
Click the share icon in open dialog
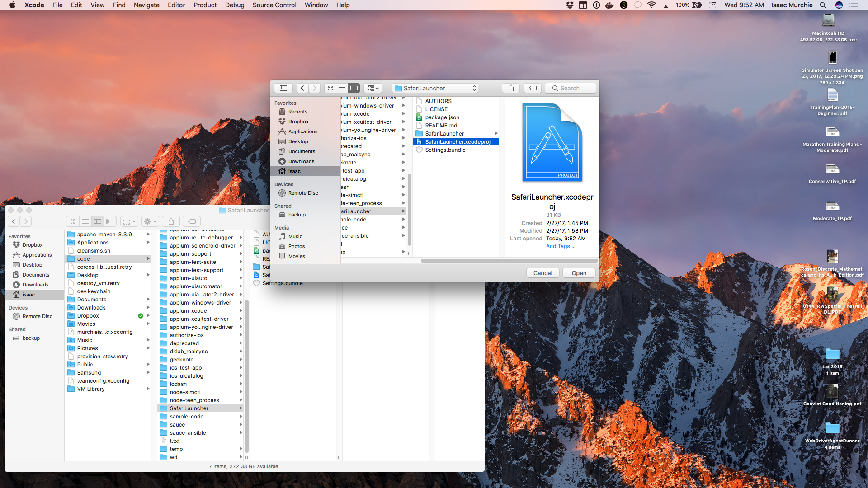click(x=511, y=88)
